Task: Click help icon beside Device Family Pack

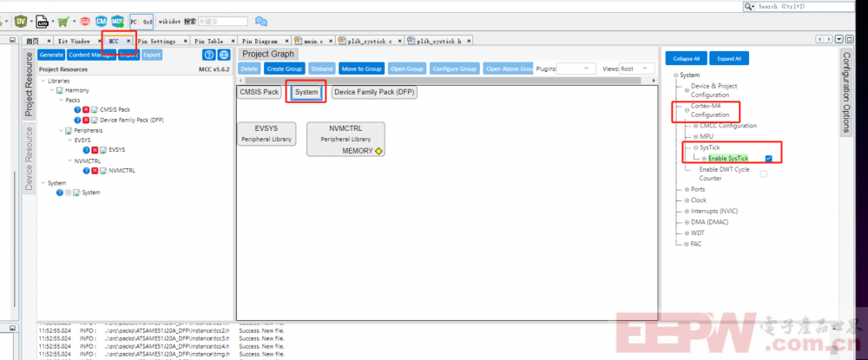Action: tap(77, 120)
